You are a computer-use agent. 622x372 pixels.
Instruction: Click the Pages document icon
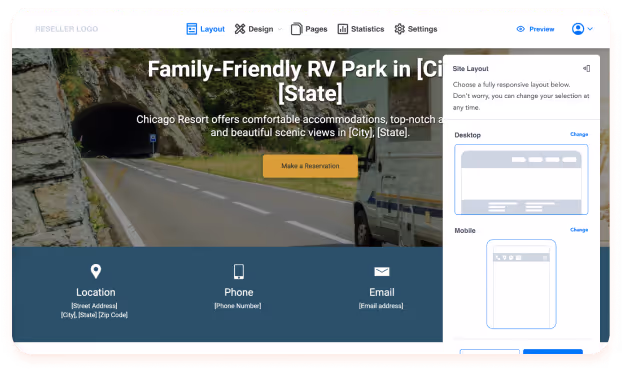pyautogui.click(x=296, y=29)
